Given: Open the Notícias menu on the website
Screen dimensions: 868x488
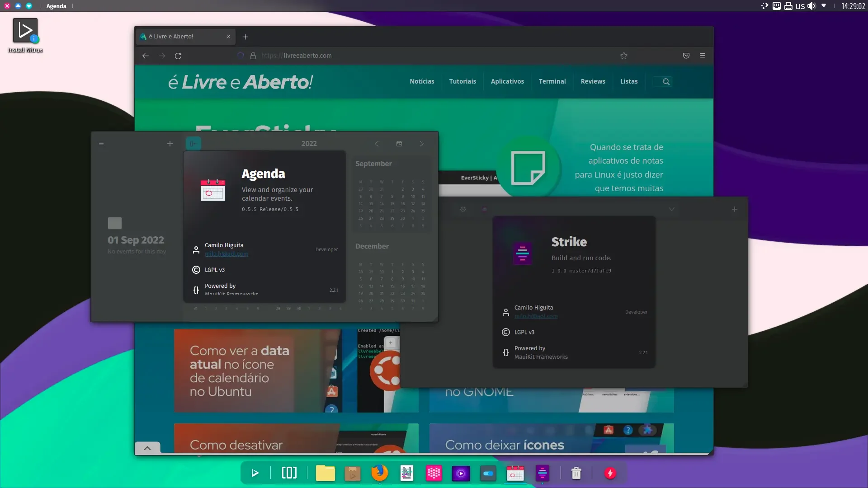Looking at the screenshot, I should (422, 81).
